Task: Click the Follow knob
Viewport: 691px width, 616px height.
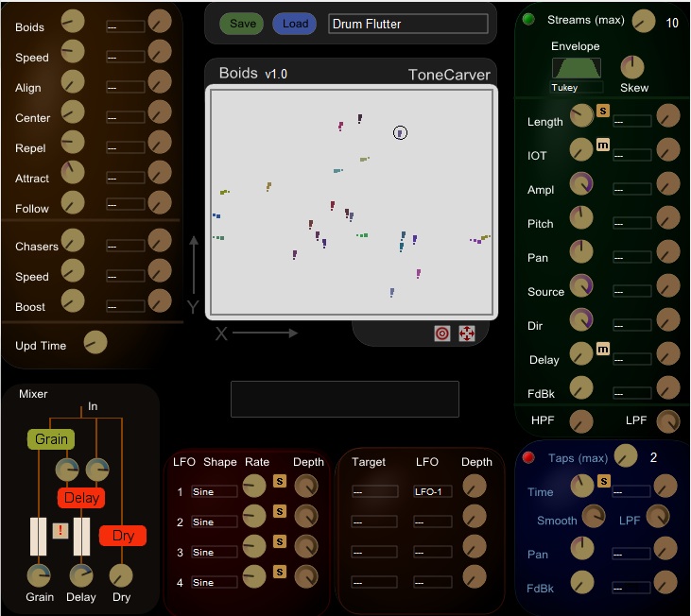Action: click(73, 202)
